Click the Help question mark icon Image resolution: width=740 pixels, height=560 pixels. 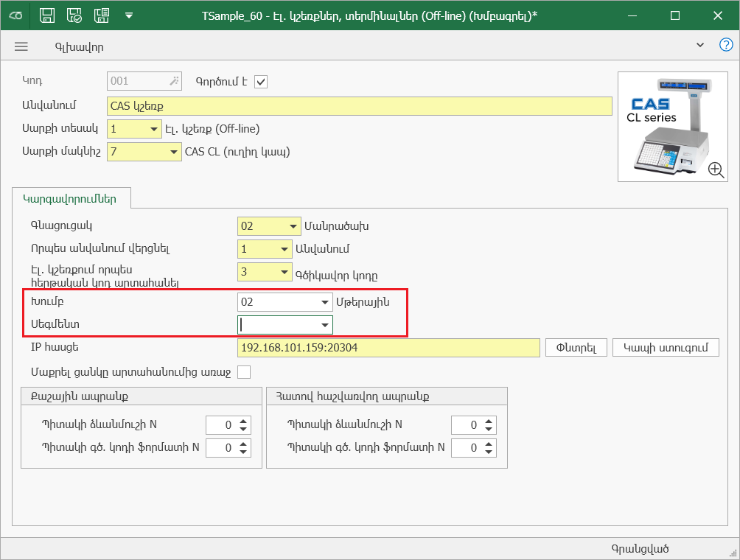coord(725,46)
